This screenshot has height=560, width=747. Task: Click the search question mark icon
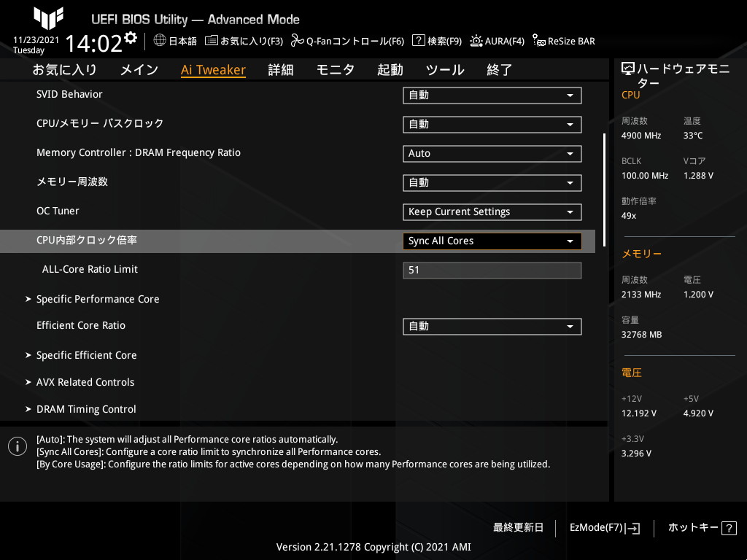[418, 41]
